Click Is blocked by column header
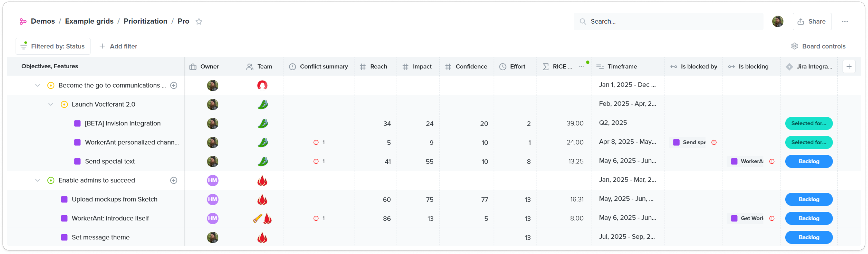 click(x=694, y=66)
